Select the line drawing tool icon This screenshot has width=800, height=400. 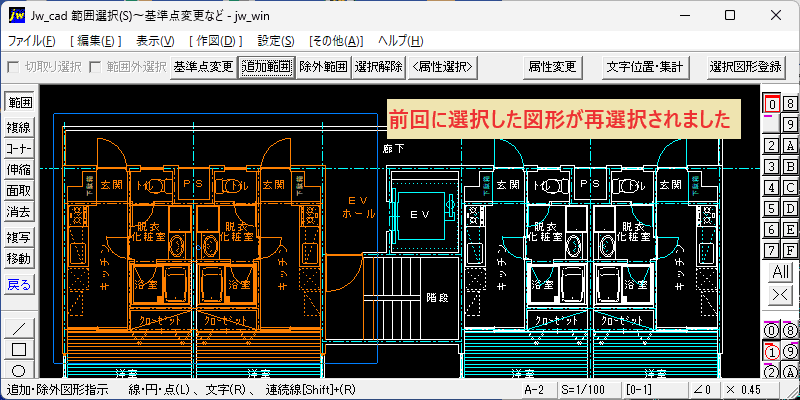tap(19, 329)
